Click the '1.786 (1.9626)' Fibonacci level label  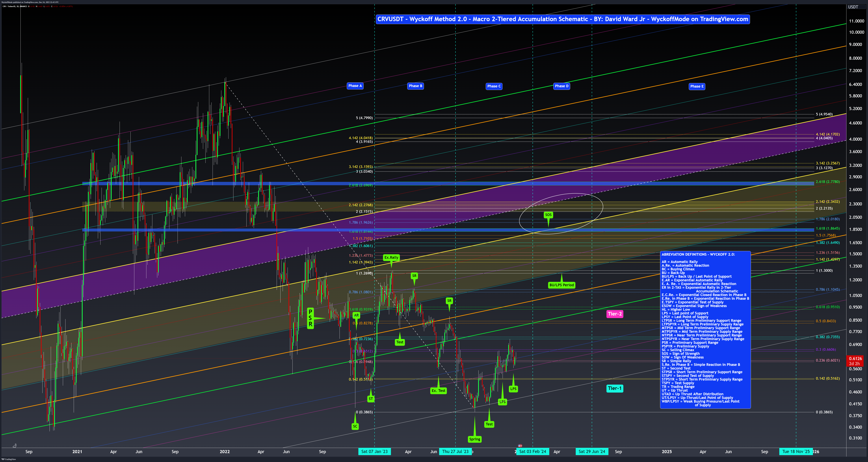[361, 223]
